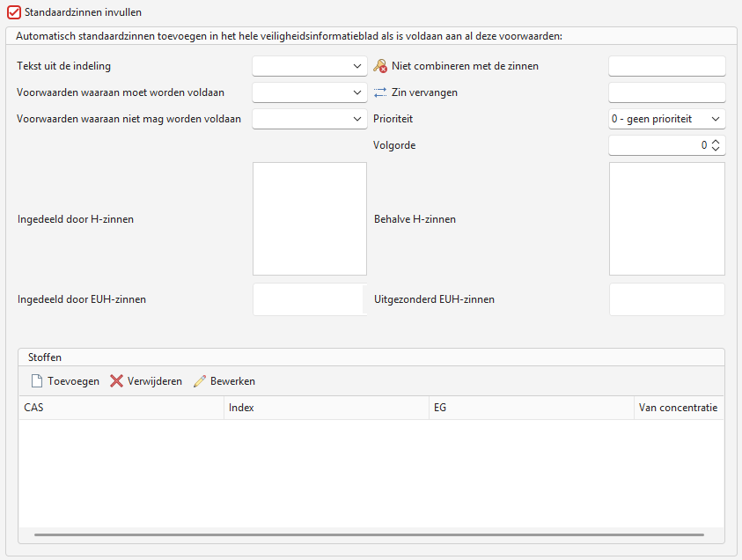
Task: Click the Ingedeeld door H-zinnen list box
Action: [310, 218]
